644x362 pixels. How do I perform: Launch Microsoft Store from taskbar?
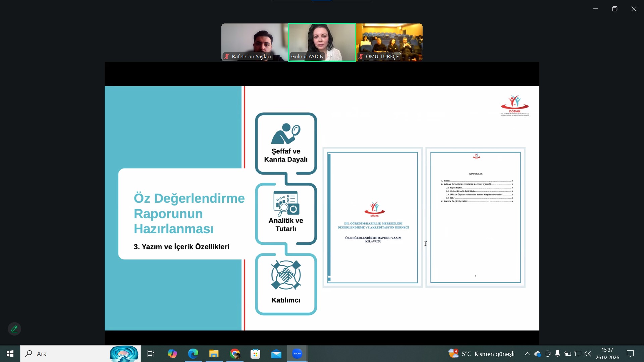256,354
